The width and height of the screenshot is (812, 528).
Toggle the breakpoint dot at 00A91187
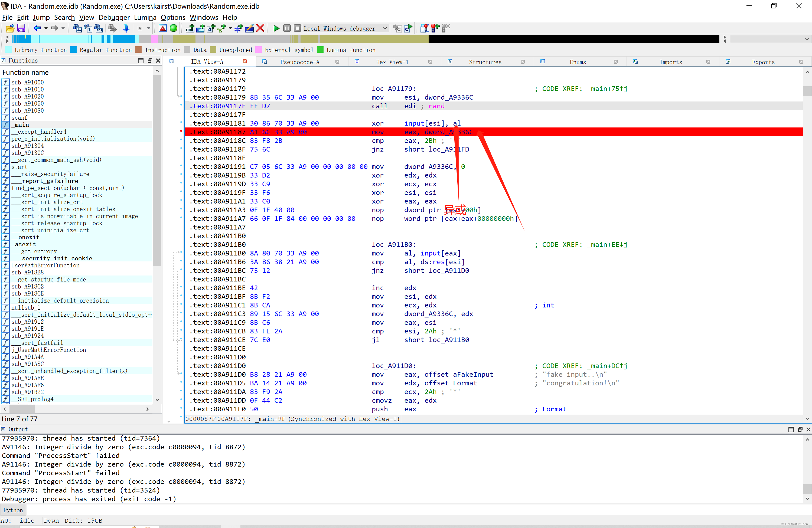coord(181,131)
